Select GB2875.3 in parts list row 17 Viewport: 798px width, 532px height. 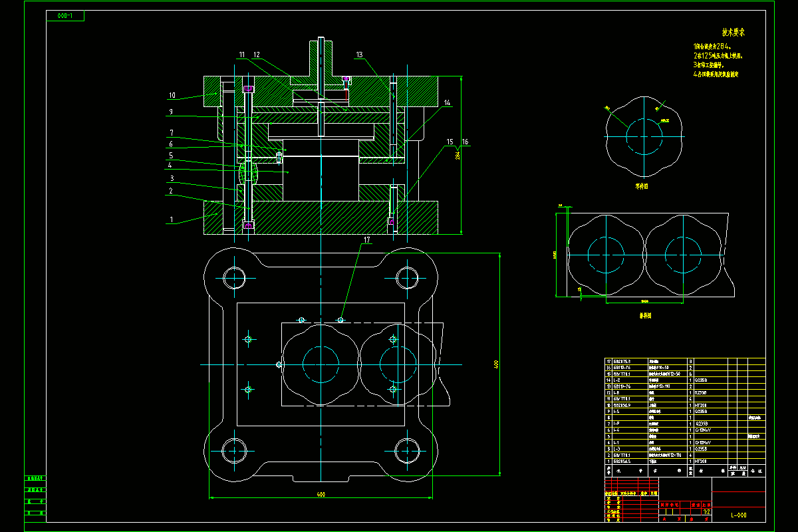(x=622, y=362)
